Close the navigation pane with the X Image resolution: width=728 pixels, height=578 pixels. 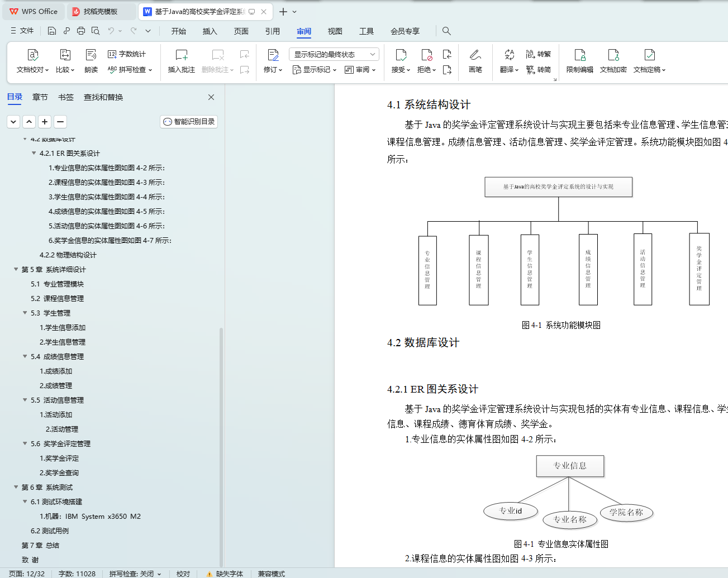point(211,97)
